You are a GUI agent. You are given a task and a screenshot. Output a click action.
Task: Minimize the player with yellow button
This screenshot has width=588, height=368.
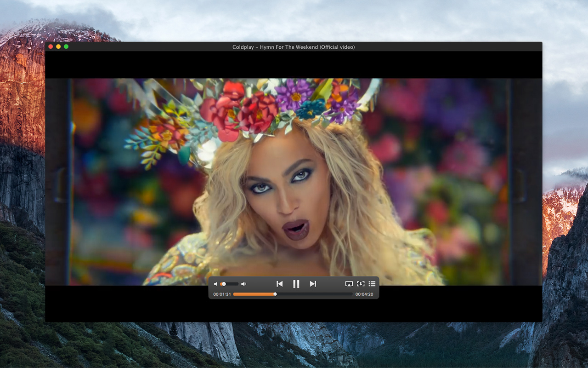coord(58,46)
